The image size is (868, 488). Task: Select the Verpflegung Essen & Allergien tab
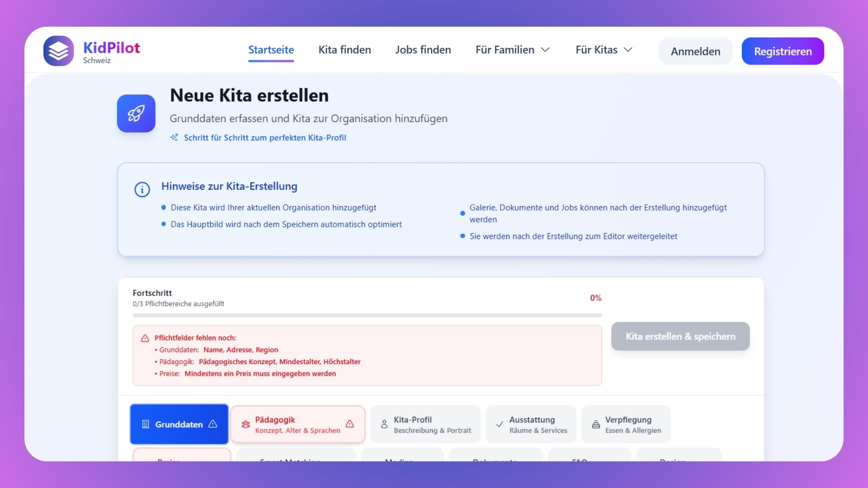626,424
